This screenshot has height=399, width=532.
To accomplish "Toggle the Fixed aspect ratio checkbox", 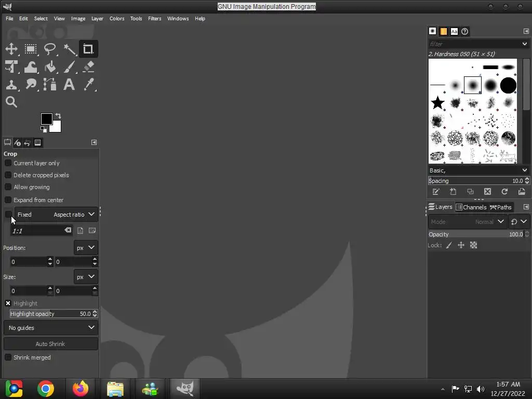I will point(8,215).
